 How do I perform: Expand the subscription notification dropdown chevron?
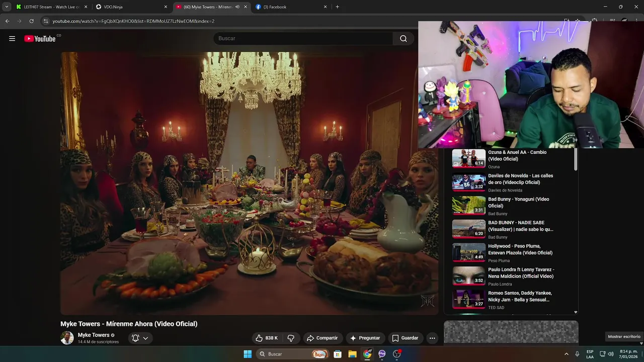click(145, 338)
